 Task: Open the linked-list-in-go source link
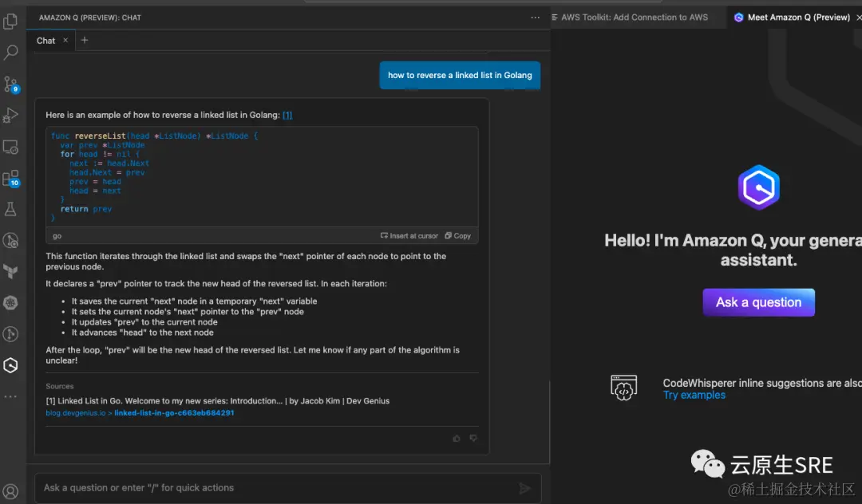pyautogui.click(x=174, y=413)
